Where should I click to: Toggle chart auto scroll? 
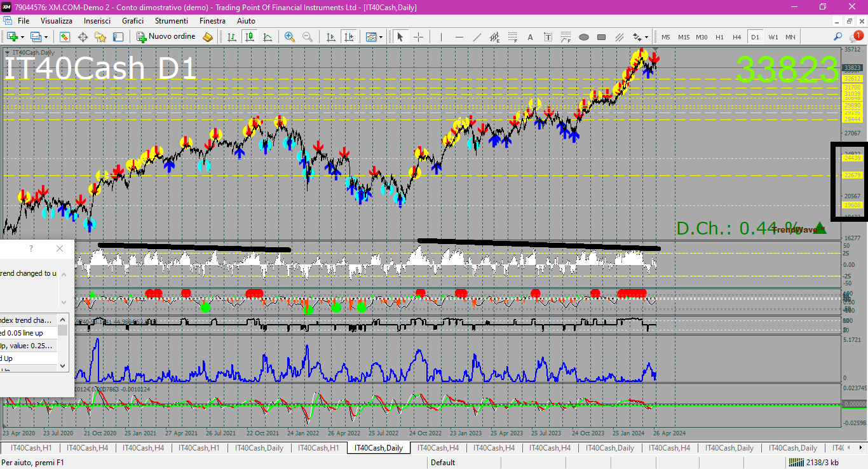(330, 37)
